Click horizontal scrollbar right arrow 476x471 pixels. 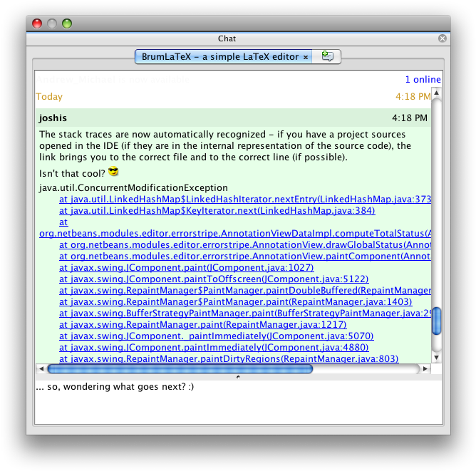coord(425,368)
